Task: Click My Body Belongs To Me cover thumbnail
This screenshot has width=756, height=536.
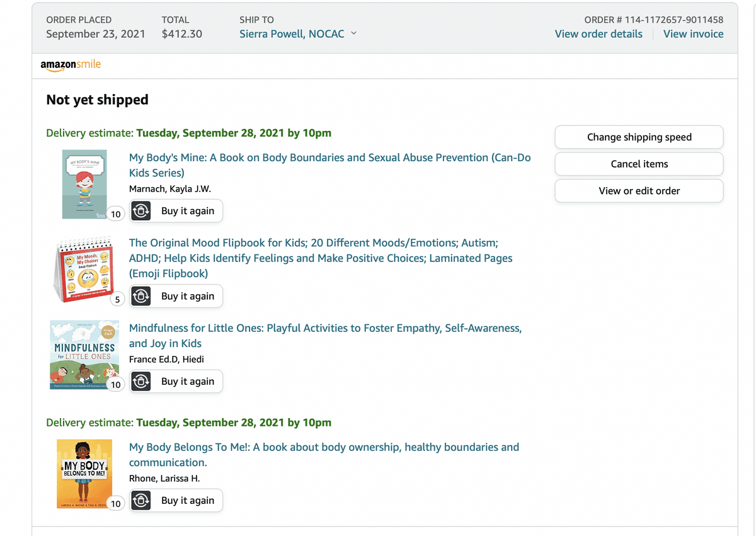Action: click(x=84, y=474)
